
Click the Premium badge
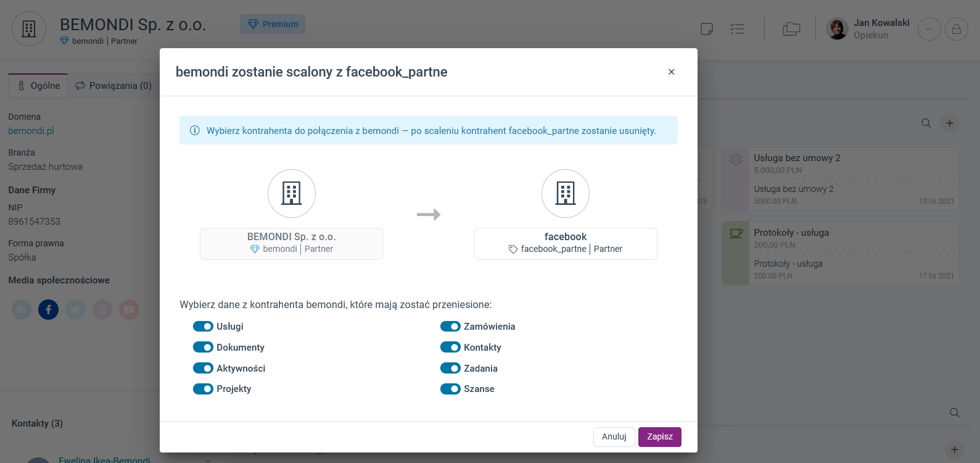pos(273,24)
